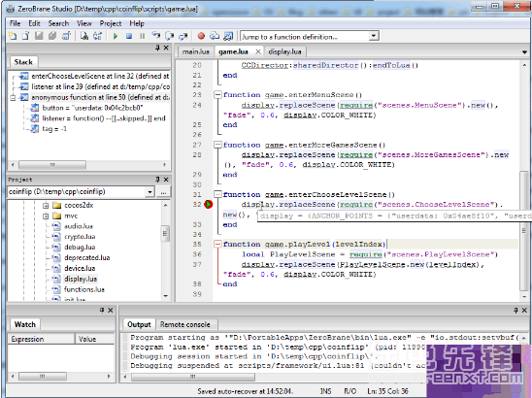Image resolution: width=532 pixels, height=398 pixels.
Task: Close the Project panel
Action: point(166,180)
